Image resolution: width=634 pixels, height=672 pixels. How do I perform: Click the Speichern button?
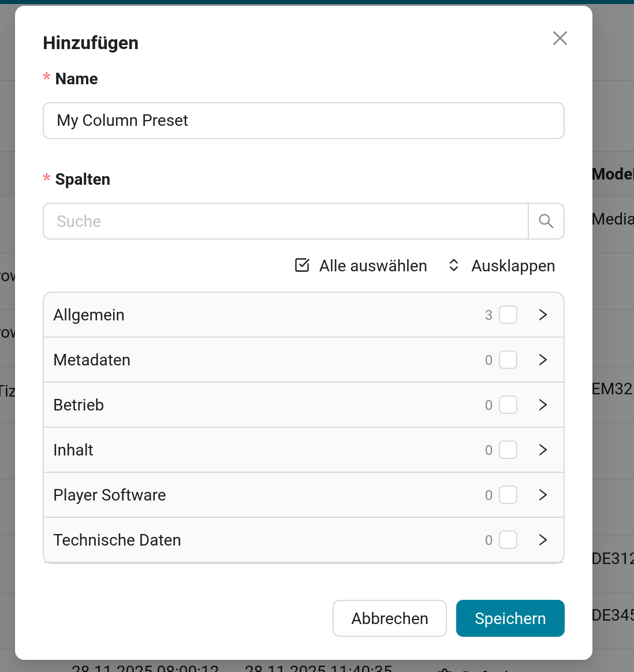tap(510, 618)
